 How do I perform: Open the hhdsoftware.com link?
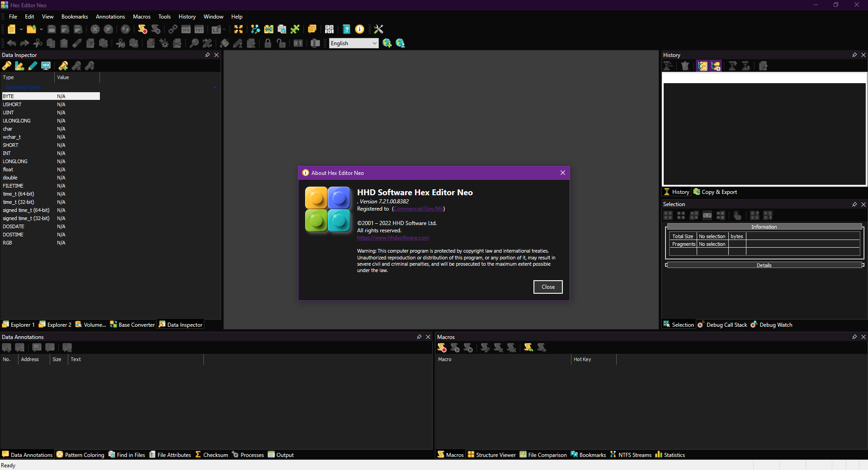[393, 238]
